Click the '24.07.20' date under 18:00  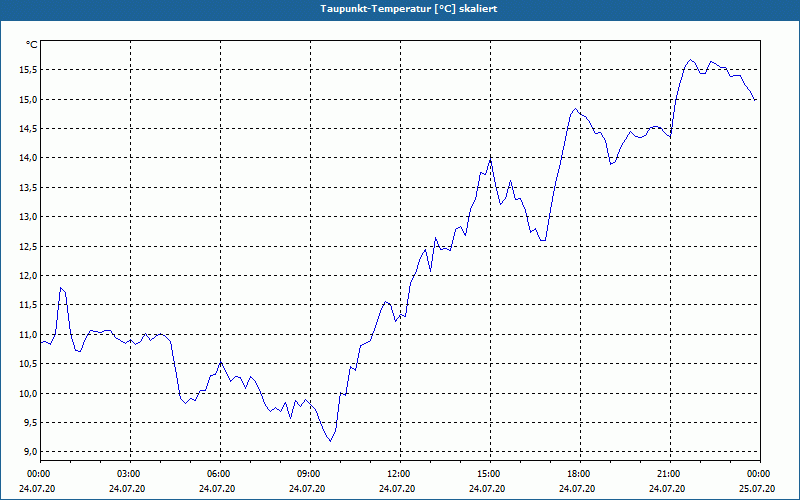point(578,489)
